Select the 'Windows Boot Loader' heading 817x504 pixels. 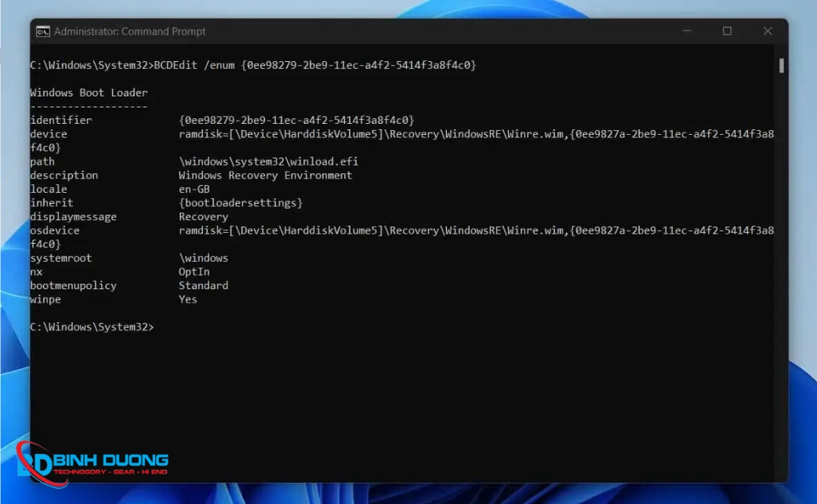point(89,92)
